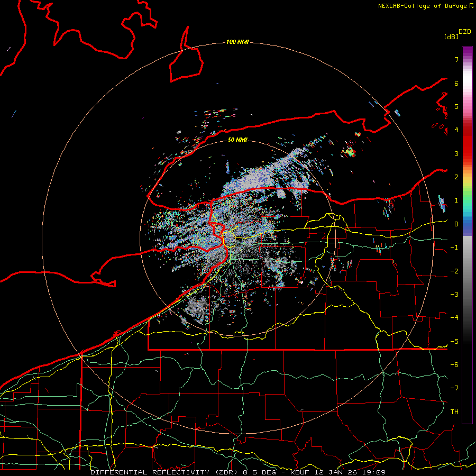Click the 50 NMI range ring label
Image resolution: width=476 pixels, height=476 pixels.
(237, 140)
